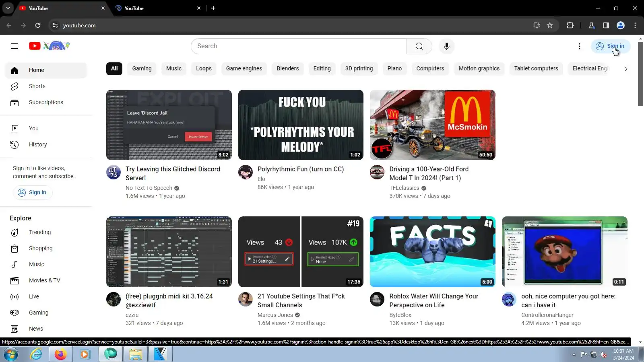The height and width of the screenshot is (362, 644).
Task: Select the Computers filter chip
Action: tap(430, 68)
